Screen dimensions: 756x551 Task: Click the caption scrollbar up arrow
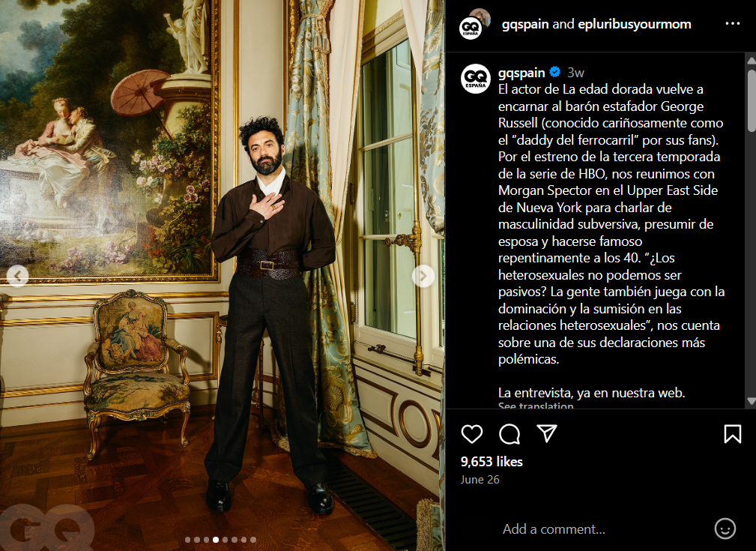coord(751,61)
